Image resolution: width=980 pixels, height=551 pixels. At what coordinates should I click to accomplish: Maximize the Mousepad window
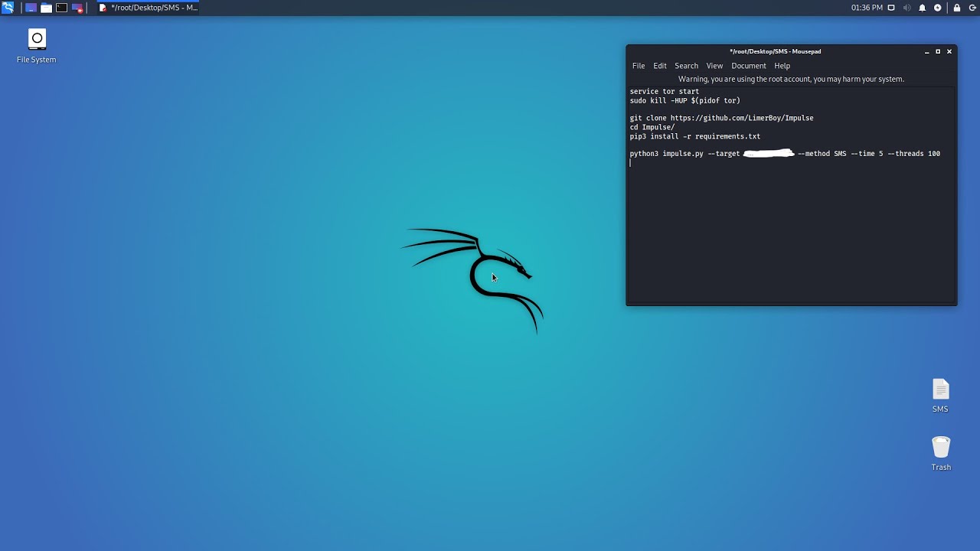click(938, 51)
